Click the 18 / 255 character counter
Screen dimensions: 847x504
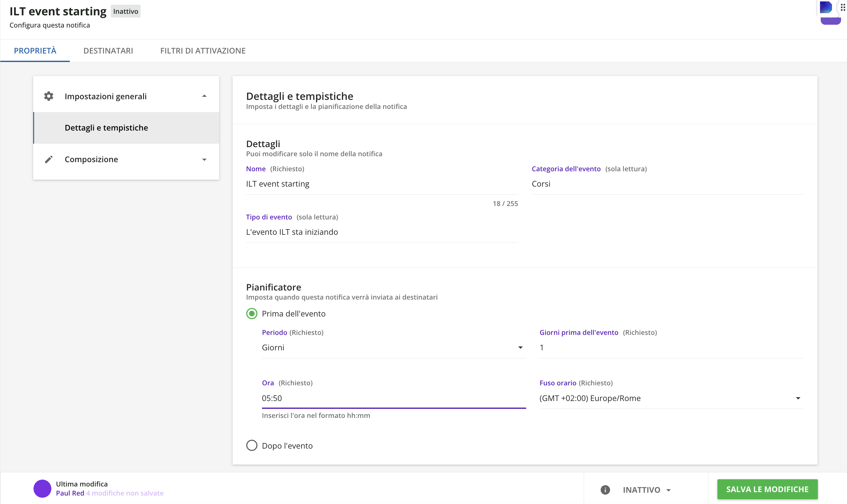(505, 203)
